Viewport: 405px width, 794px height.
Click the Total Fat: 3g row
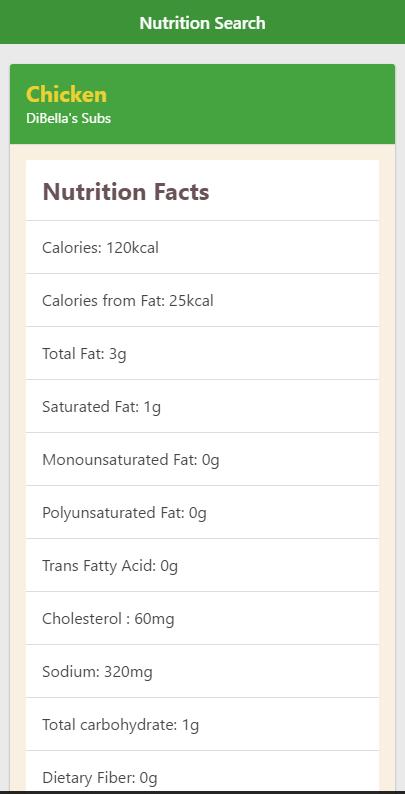(x=202, y=353)
